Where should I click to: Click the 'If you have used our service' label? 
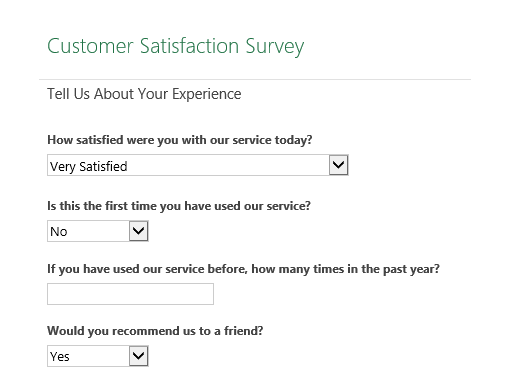(243, 269)
